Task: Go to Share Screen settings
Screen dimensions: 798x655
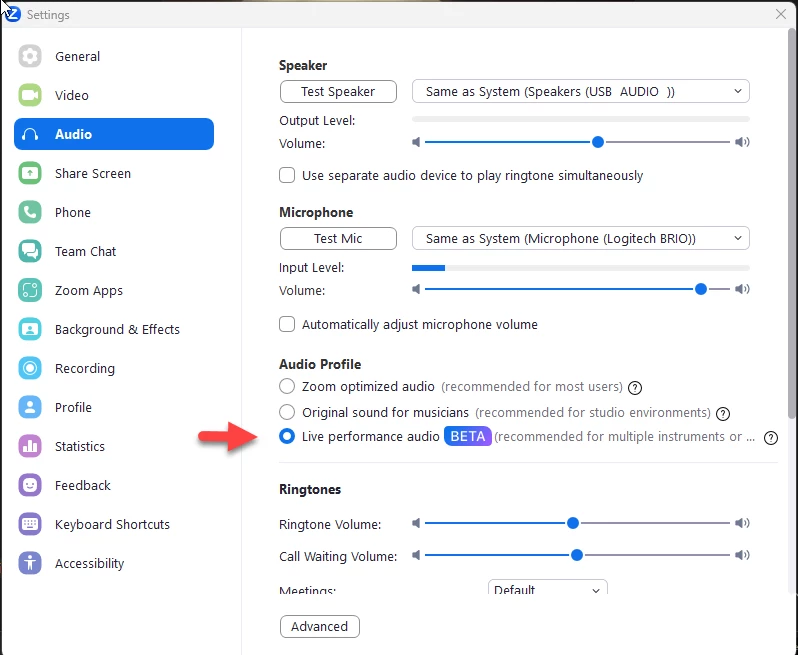Action: [x=114, y=173]
